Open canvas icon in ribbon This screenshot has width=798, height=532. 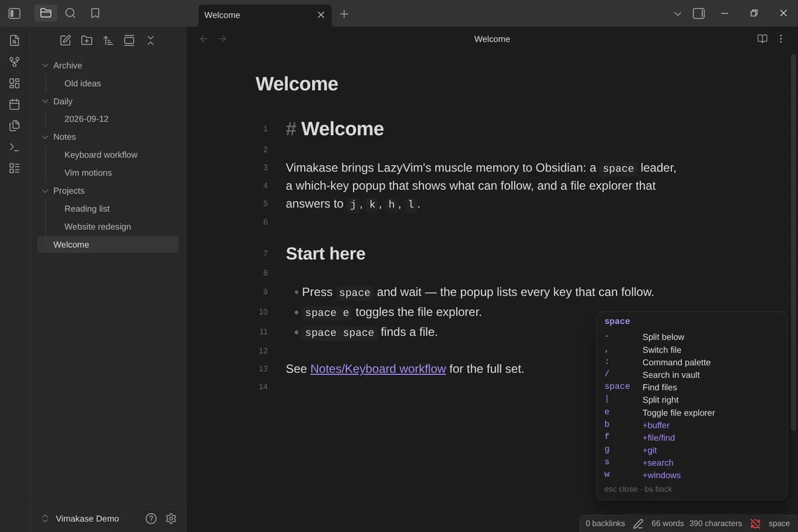[15, 83]
